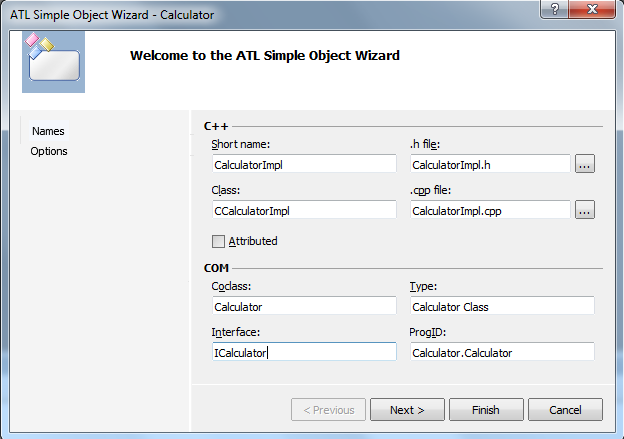Open the Names page
The height and width of the screenshot is (439, 624).
pos(48,131)
